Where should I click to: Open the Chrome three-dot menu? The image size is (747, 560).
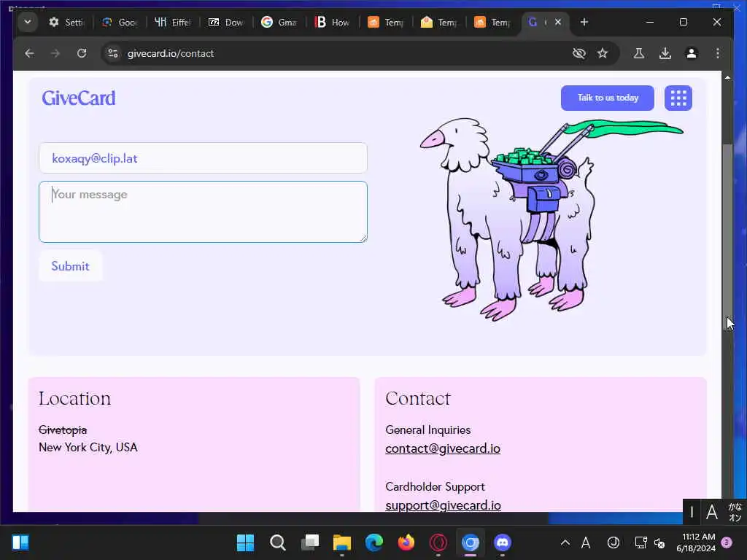click(x=718, y=53)
